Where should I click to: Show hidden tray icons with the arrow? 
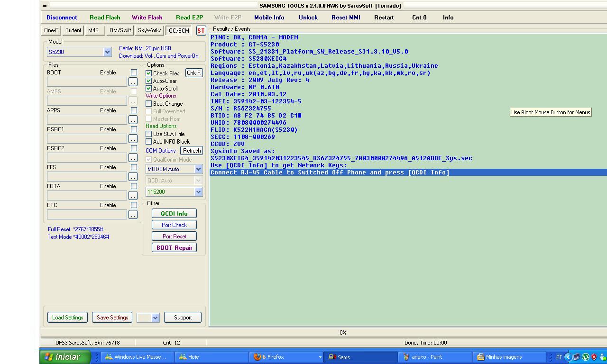point(568,357)
